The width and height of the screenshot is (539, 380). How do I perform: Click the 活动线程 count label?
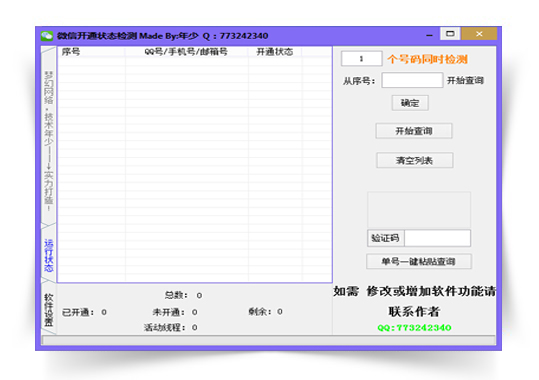coord(170,327)
